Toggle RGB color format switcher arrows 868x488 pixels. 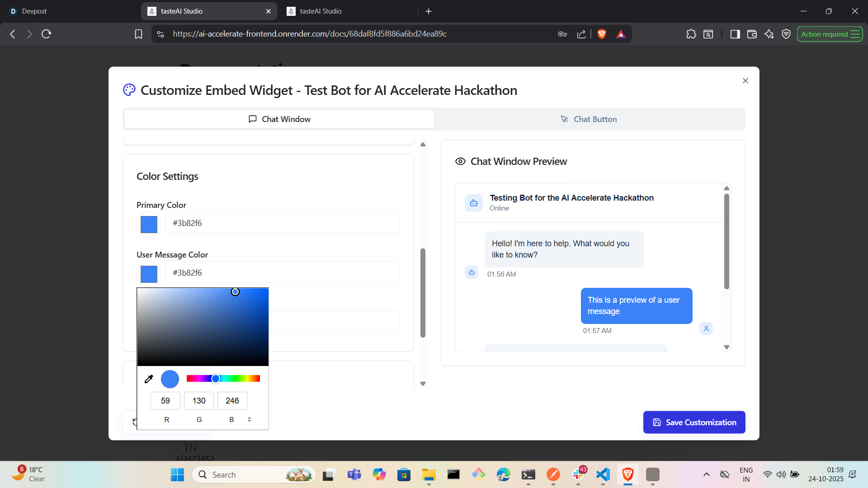(249, 419)
